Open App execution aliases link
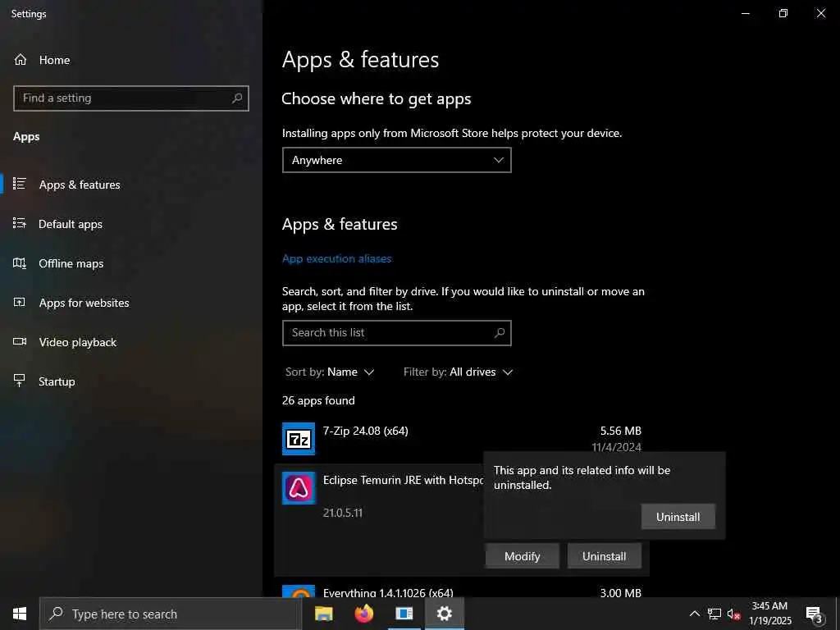840x630 pixels. point(336,258)
